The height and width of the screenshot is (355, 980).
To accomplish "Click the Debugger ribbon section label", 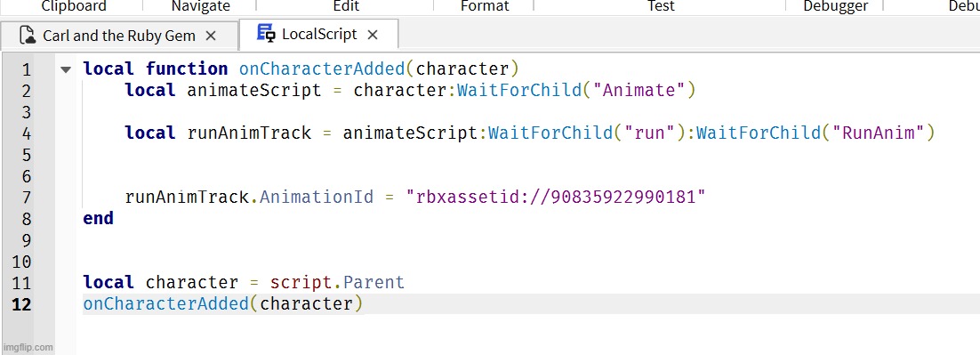I will pyautogui.click(x=836, y=6).
